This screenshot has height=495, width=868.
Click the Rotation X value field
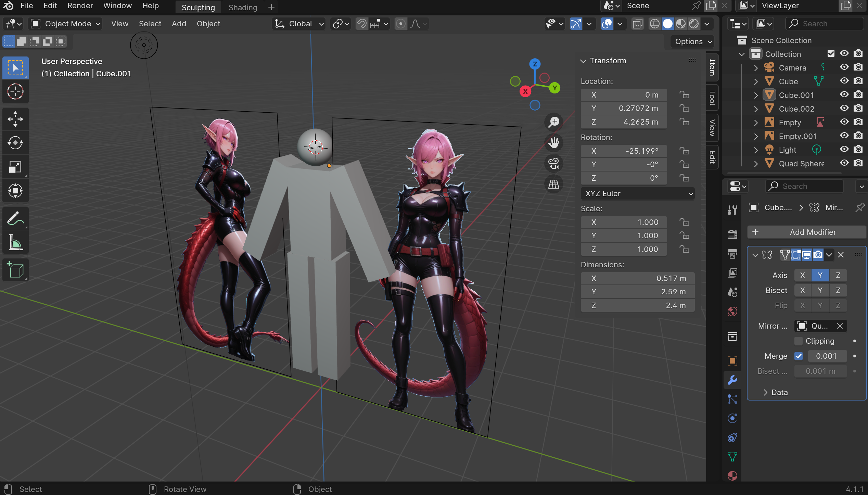pyautogui.click(x=624, y=151)
